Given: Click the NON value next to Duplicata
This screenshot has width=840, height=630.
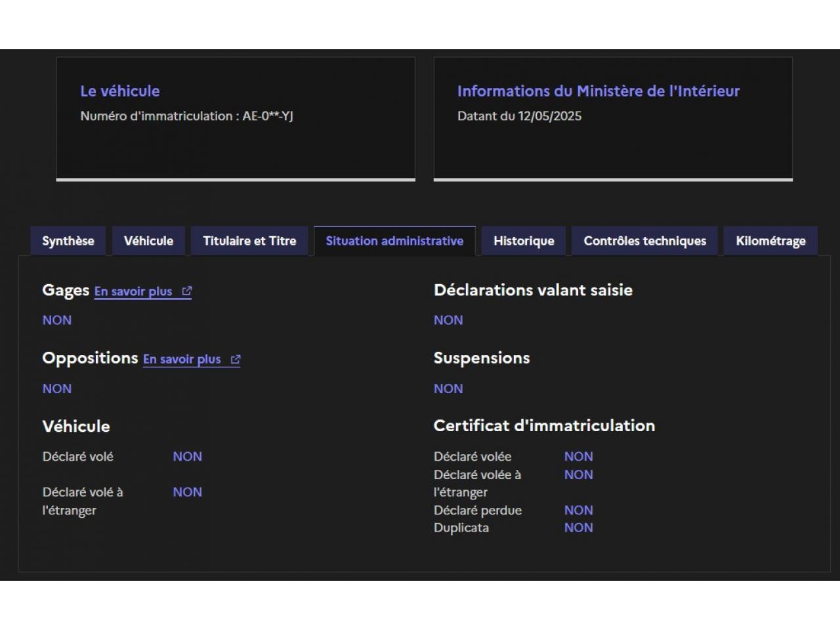Looking at the screenshot, I should coord(578,528).
